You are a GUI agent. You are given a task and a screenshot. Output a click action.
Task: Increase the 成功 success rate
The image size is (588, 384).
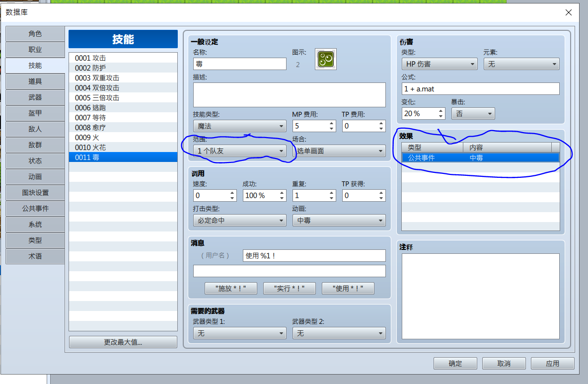(x=282, y=193)
